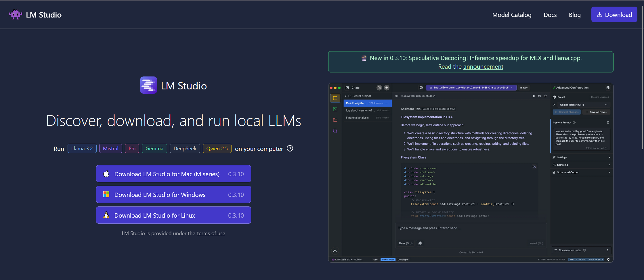Open Blog in top navigation
Screen dimensions: 644x280
click(575, 15)
